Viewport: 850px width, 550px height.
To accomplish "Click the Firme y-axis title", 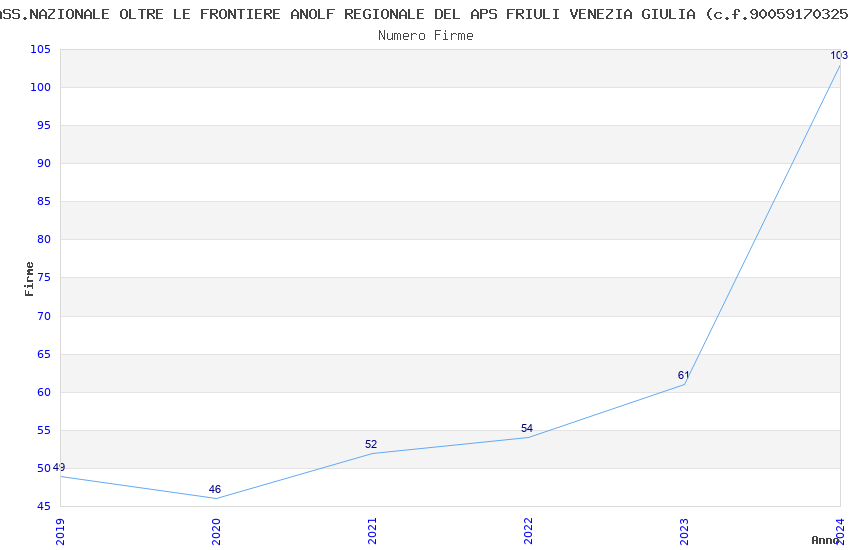I will (x=29, y=279).
